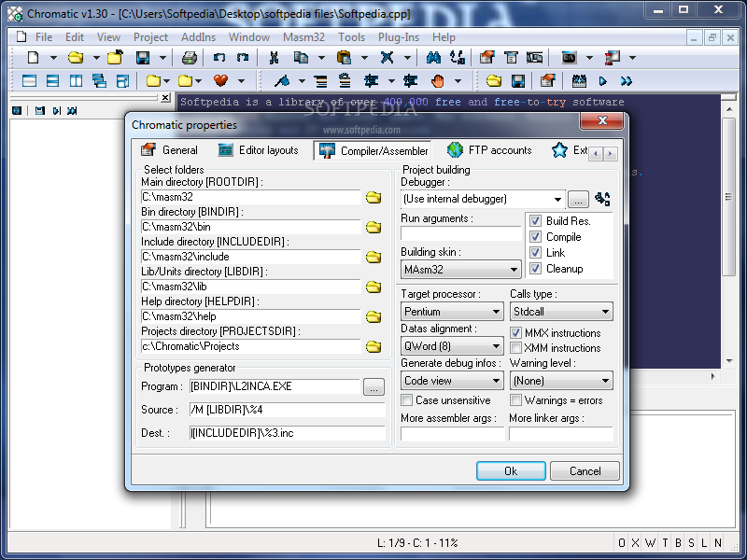Screen dimensions: 747x560
Task: Click the More linker args field
Action: [x=561, y=434]
